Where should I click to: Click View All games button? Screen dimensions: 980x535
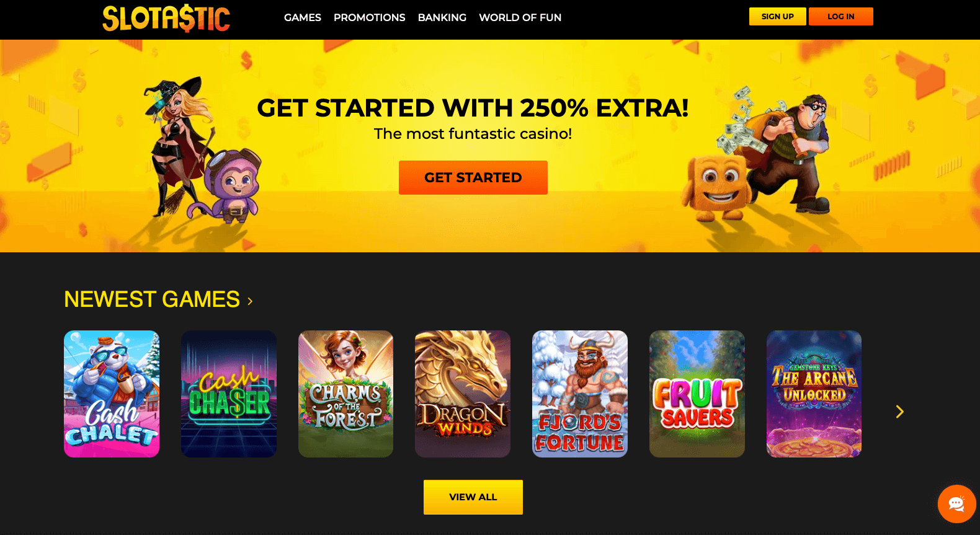473,497
